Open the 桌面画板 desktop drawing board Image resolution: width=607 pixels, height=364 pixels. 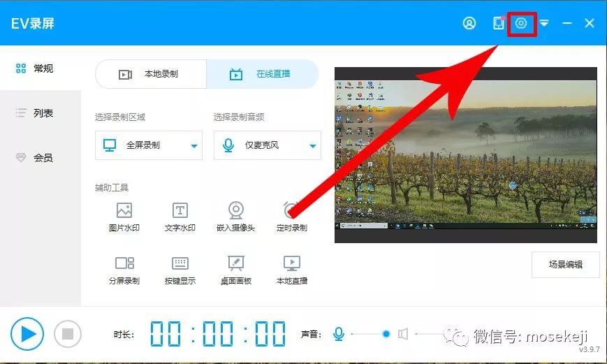click(236, 270)
